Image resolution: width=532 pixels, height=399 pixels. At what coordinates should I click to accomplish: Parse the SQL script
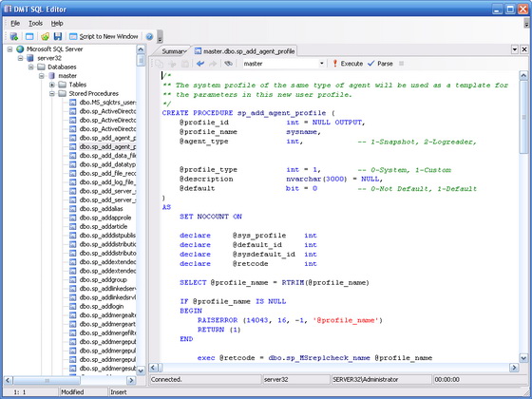(380, 64)
